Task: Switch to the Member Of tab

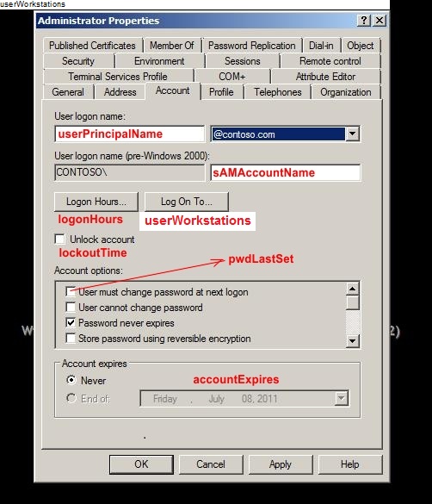Action: (x=172, y=46)
